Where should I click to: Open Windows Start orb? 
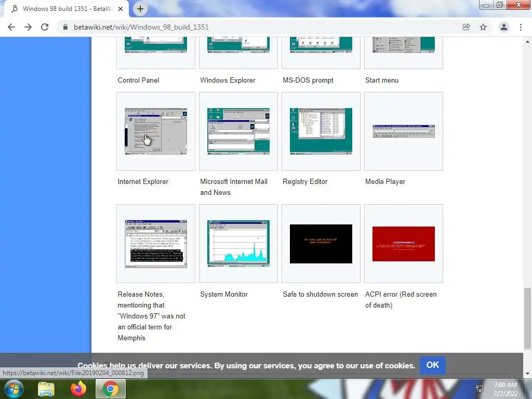[14, 389]
